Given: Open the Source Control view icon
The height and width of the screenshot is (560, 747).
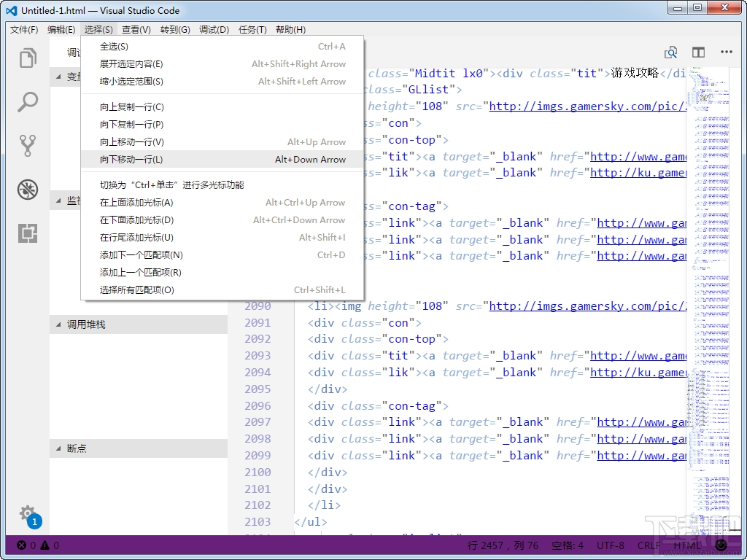Looking at the screenshot, I should [27, 145].
